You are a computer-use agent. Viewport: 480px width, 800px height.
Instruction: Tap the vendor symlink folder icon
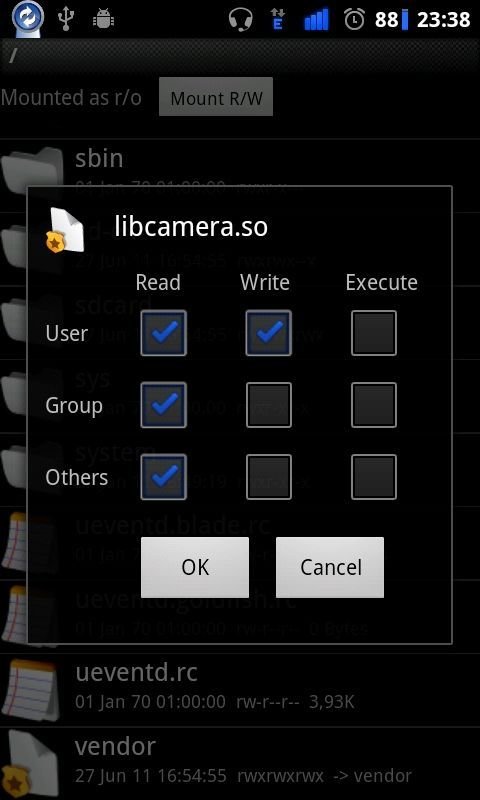(30, 763)
